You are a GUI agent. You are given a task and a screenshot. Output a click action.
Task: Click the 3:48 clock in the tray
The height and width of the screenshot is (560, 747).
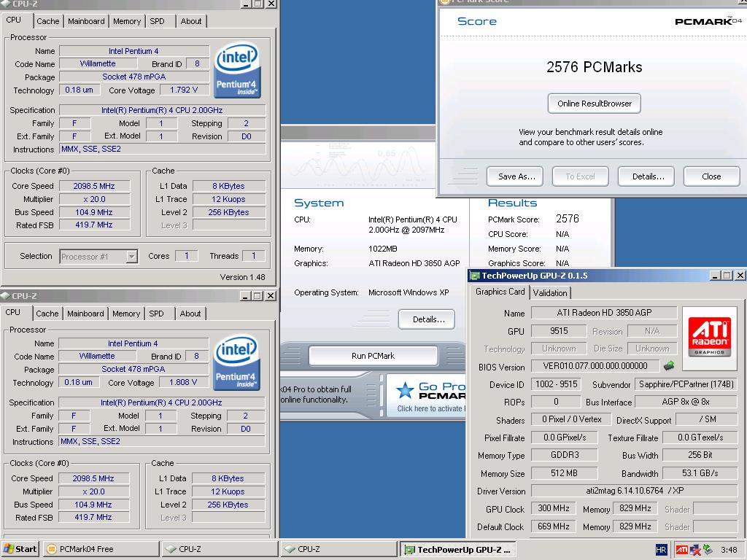pos(729,550)
